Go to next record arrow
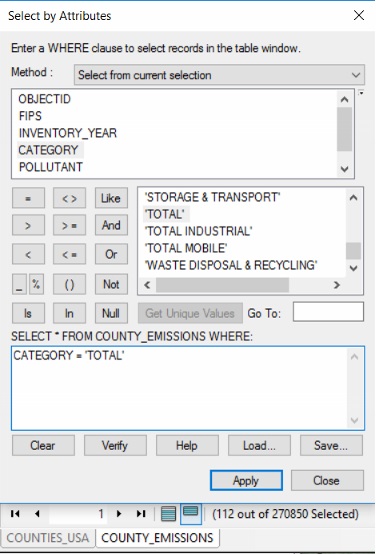Viewport: 376px width, 554px height. [119, 514]
